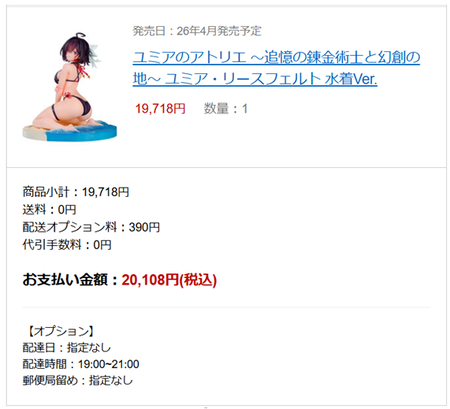Image resolution: width=450 pixels, height=409 pixels.
Task: Open the ユミアのアトリエ product title link
Action: 276,68
